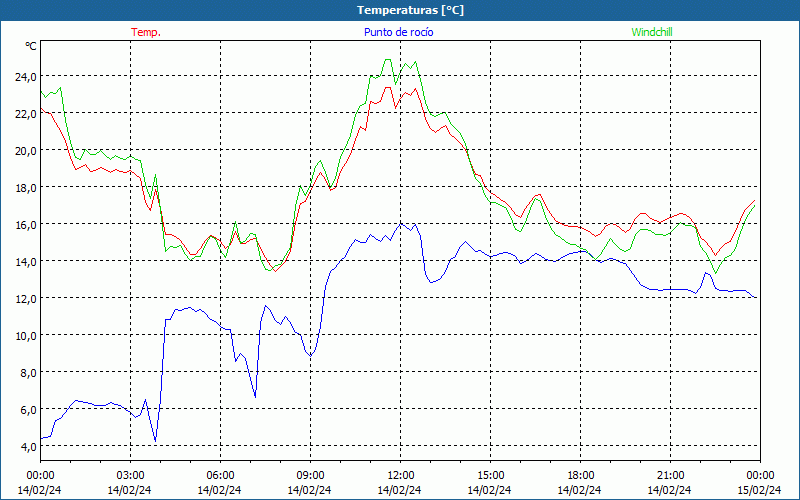Image resolution: width=800 pixels, height=500 pixels.
Task: Click the 09:00 time axis label
Action: click(x=310, y=476)
